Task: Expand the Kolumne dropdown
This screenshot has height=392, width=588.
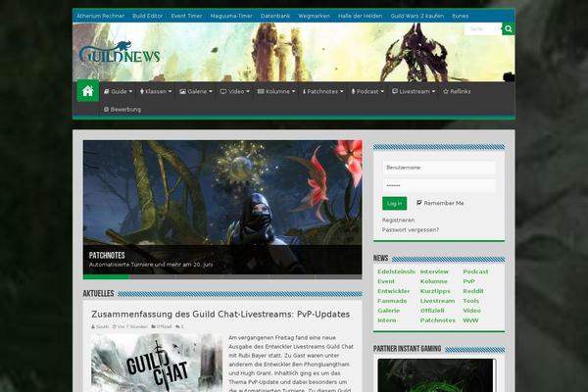Action: point(293,91)
